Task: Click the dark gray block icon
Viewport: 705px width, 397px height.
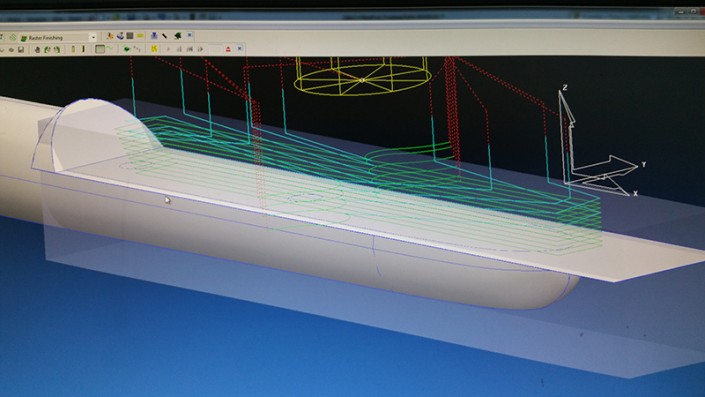Action: 130,36
